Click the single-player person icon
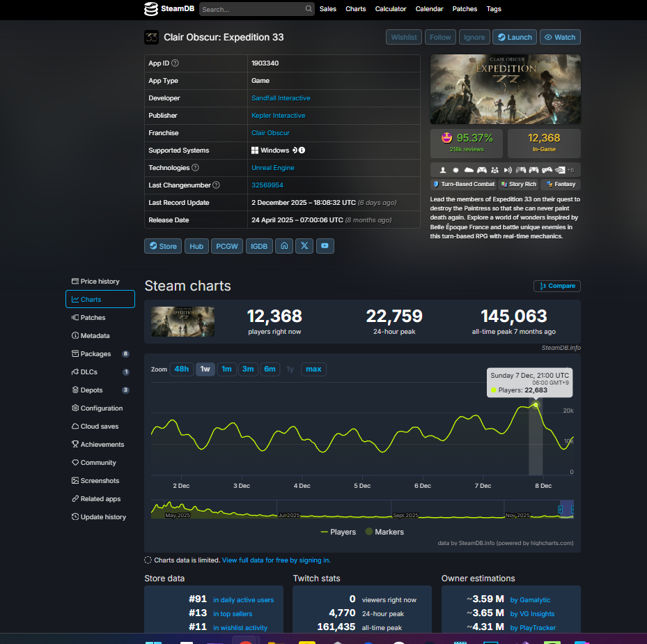Viewport: 647px width, 644px height. click(x=443, y=170)
